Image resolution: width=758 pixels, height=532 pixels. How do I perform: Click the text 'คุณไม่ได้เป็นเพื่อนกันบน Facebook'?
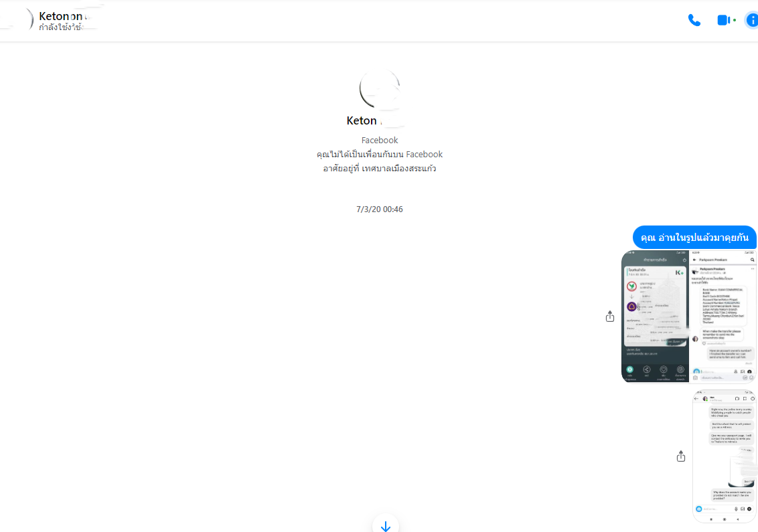(380, 154)
